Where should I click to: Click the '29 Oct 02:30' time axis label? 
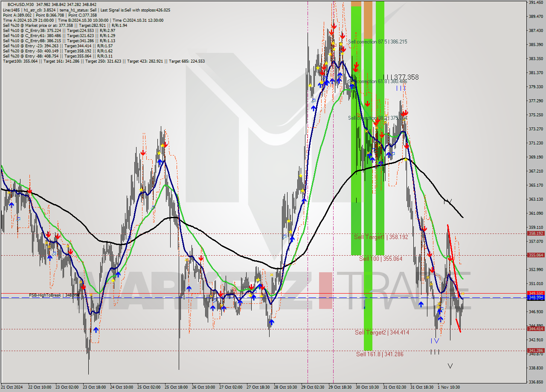313,387
